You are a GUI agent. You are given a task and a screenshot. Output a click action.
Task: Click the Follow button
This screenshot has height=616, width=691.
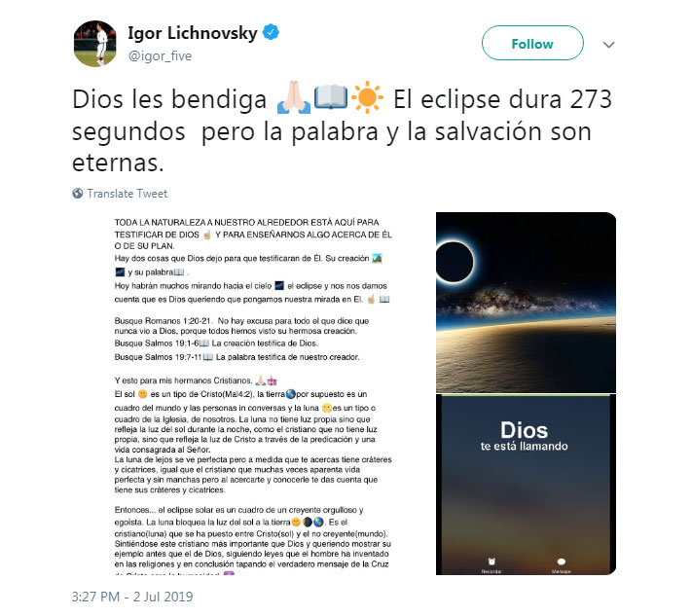[x=532, y=43]
